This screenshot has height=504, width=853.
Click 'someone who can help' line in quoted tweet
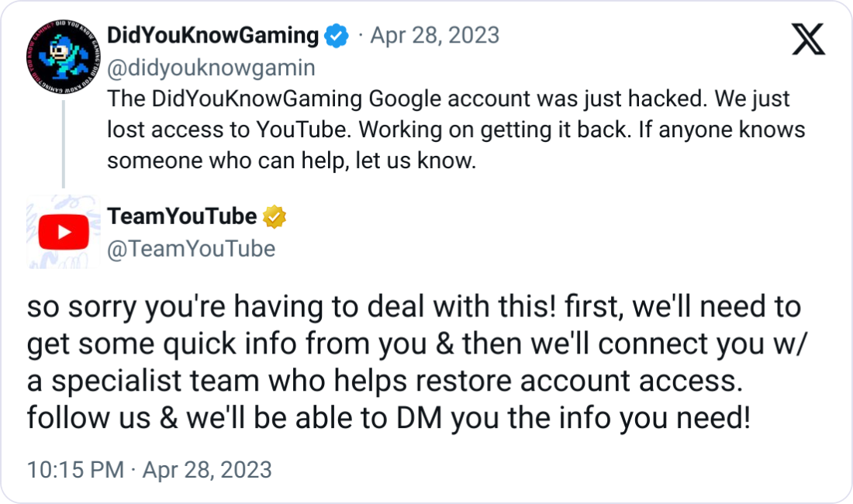click(292, 161)
